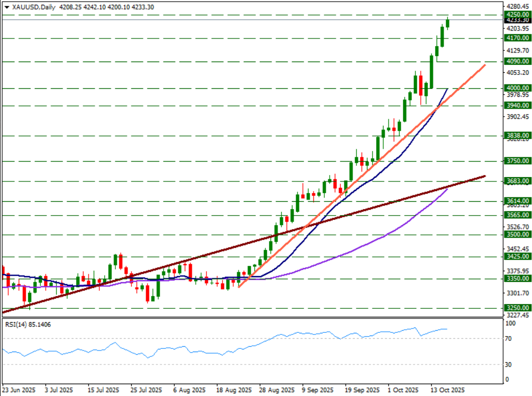Select the 4250.00 horizontal level label
Screen dimensions: 532x396
click(x=518, y=14)
